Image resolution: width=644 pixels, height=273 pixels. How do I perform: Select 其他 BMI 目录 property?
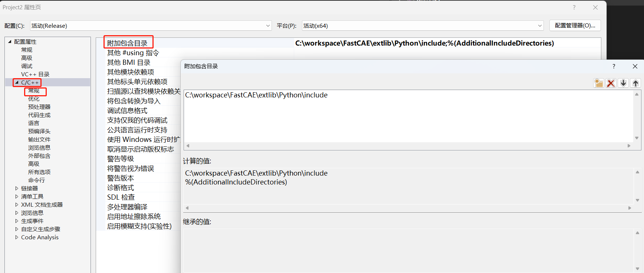coord(129,62)
